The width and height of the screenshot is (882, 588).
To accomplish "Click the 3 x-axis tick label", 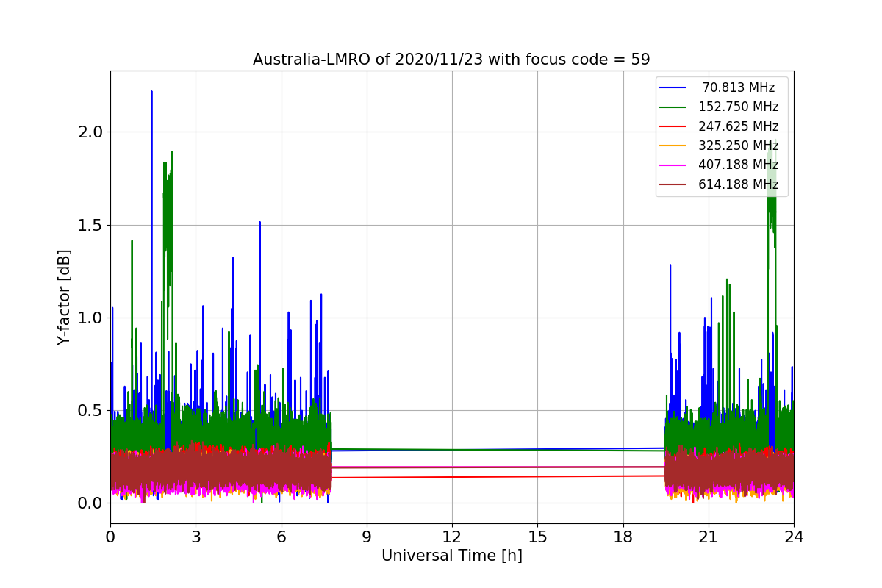I will tap(196, 537).
